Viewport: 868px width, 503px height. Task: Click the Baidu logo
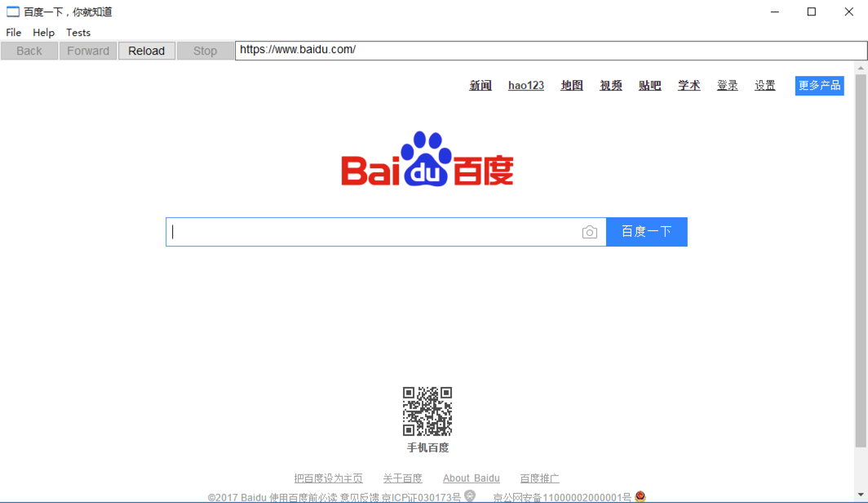(x=427, y=159)
